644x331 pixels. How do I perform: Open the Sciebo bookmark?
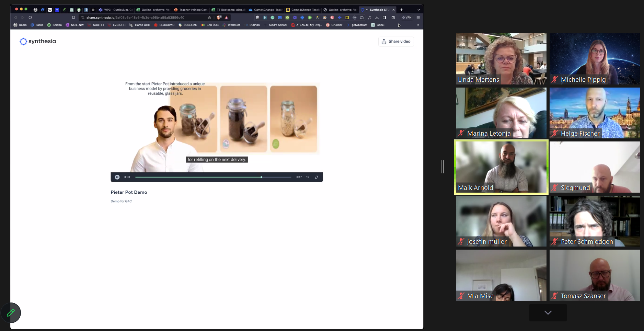55,25
